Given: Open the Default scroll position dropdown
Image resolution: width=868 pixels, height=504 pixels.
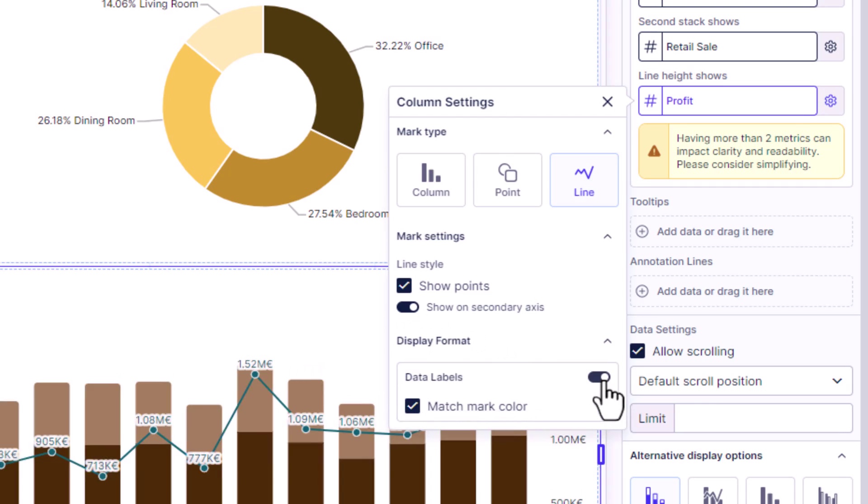Looking at the screenshot, I should point(741,381).
